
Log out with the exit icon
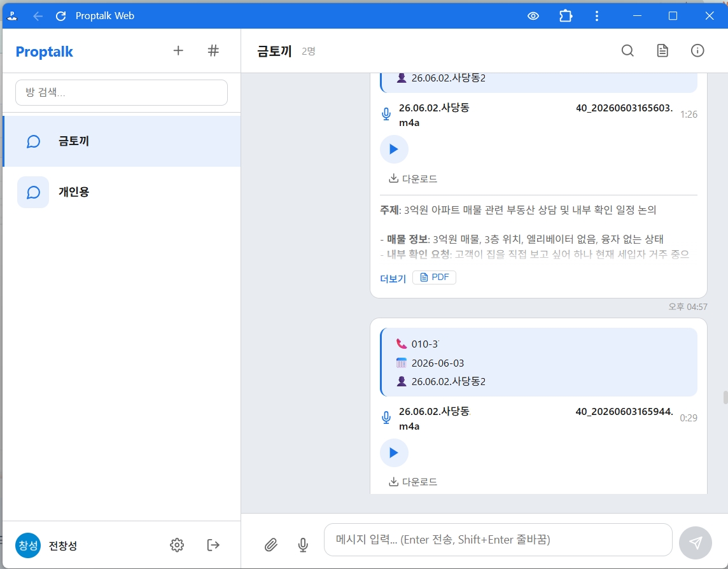[213, 545]
